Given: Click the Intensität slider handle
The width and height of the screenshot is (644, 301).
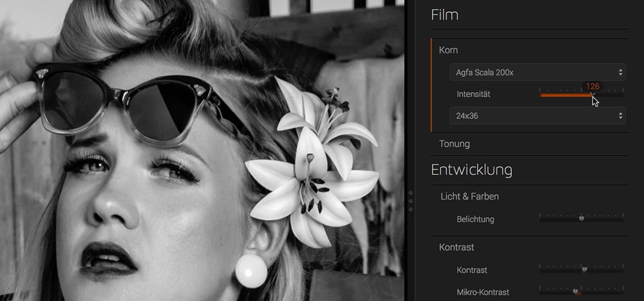Looking at the screenshot, I should (592, 95).
